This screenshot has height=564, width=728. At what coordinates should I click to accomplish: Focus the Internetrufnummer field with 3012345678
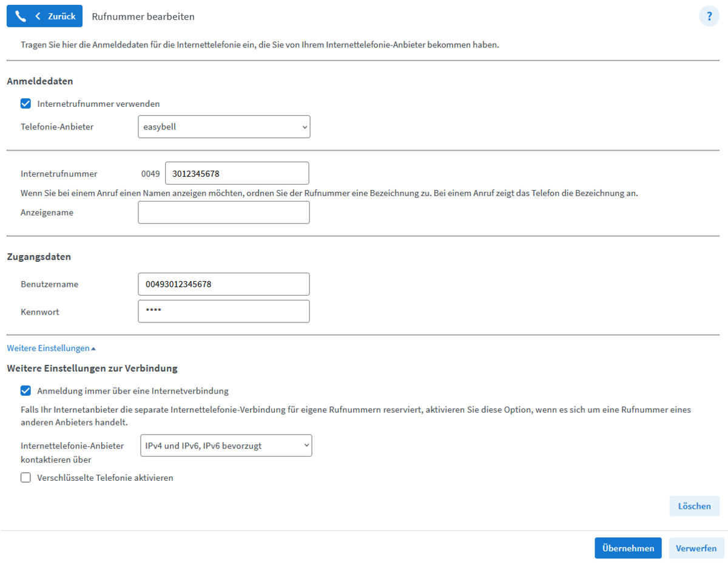tap(237, 174)
